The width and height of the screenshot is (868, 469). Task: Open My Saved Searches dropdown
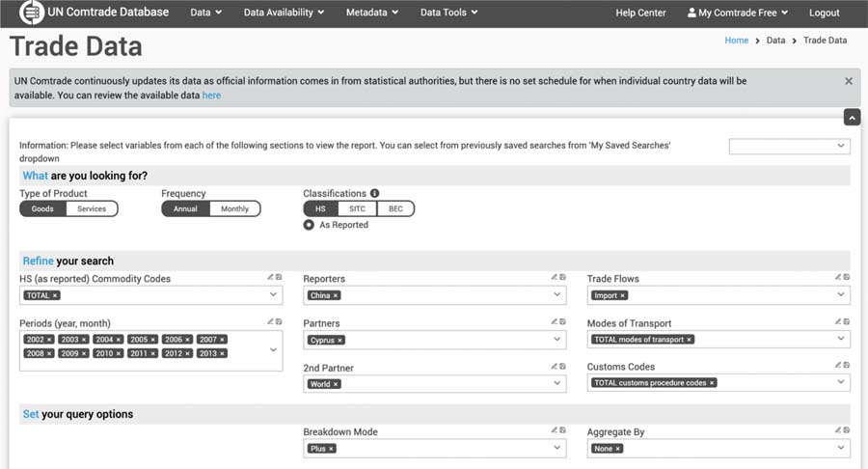[x=789, y=146]
